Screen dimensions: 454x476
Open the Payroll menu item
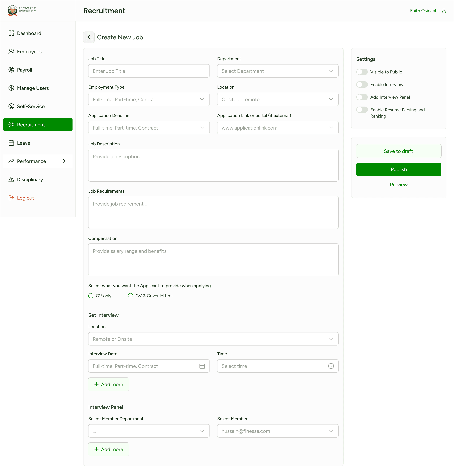[x=24, y=70]
